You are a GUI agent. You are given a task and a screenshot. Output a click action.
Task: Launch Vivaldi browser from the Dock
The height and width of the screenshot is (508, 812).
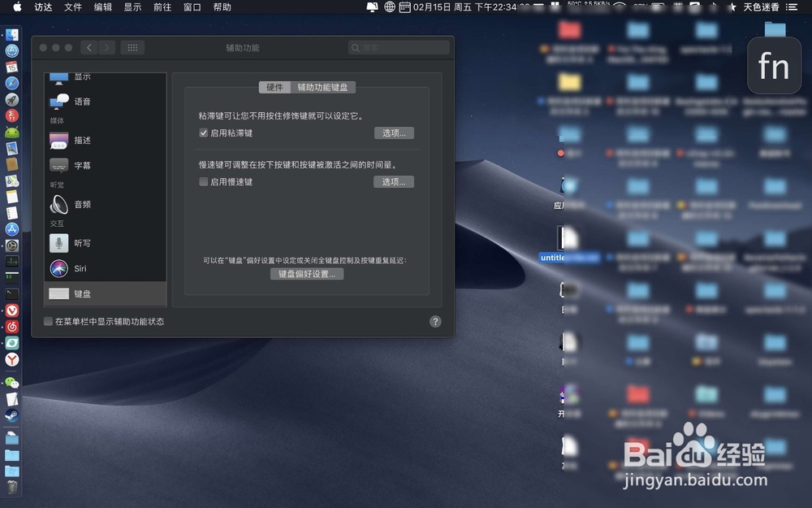tap(12, 310)
